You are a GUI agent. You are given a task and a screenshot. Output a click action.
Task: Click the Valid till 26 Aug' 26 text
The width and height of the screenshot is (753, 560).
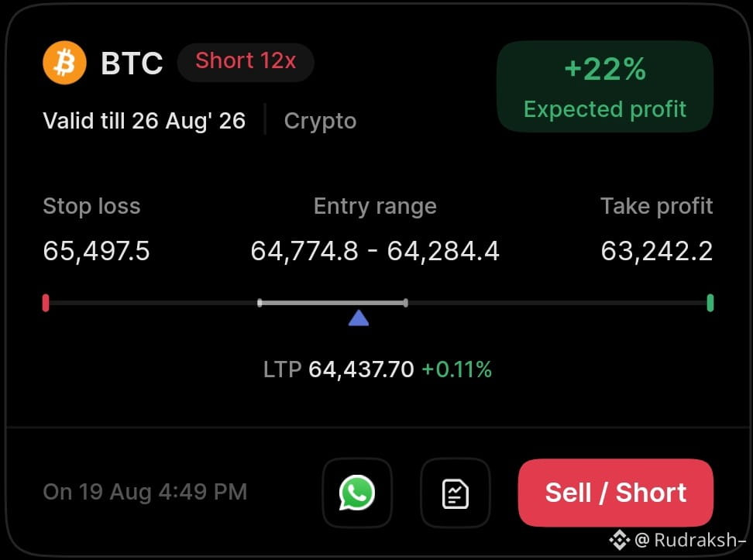coord(144,121)
